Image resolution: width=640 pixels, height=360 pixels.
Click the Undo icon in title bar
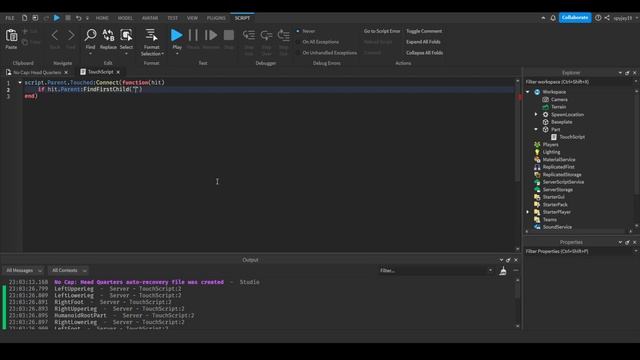pyautogui.click(x=78, y=18)
